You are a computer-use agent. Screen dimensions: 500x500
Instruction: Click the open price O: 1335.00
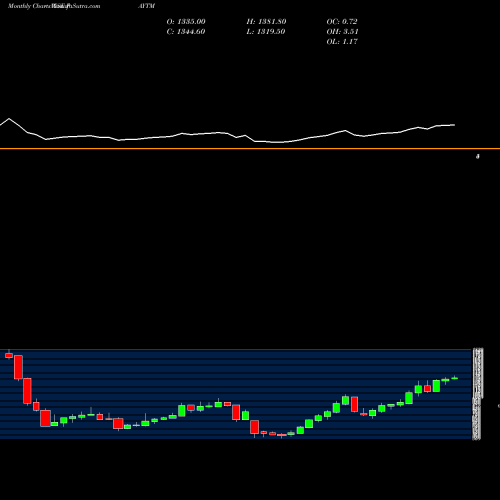click(x=186, y=22)
